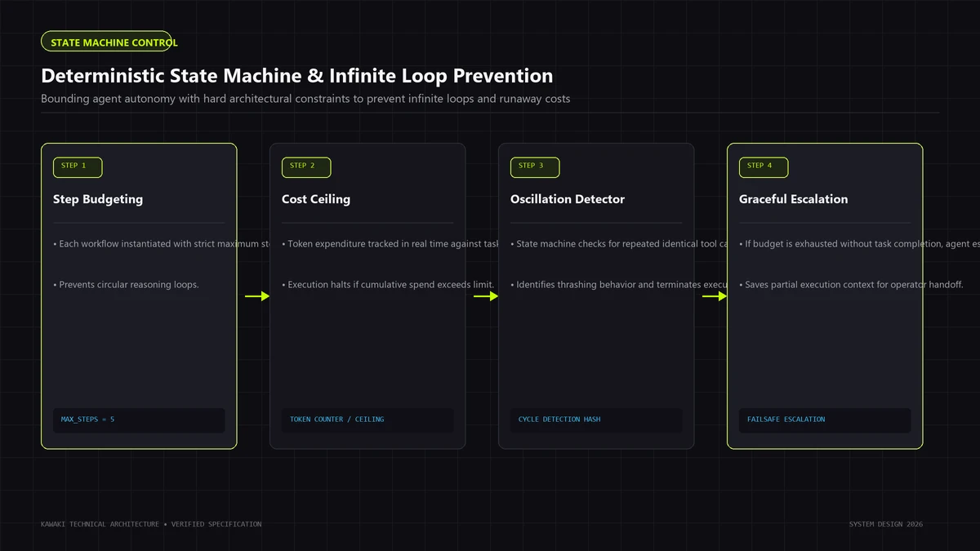Click the CYCLE DETECTION HASH code chip
Viewport: 980px width, 551px height.
point(596,420)
